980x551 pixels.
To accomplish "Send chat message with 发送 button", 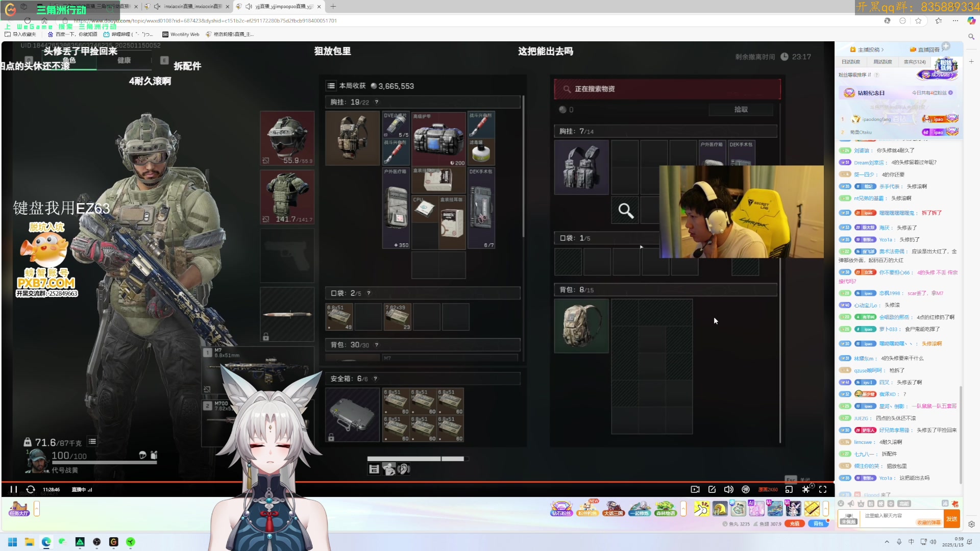I will (x=952, y=519).
